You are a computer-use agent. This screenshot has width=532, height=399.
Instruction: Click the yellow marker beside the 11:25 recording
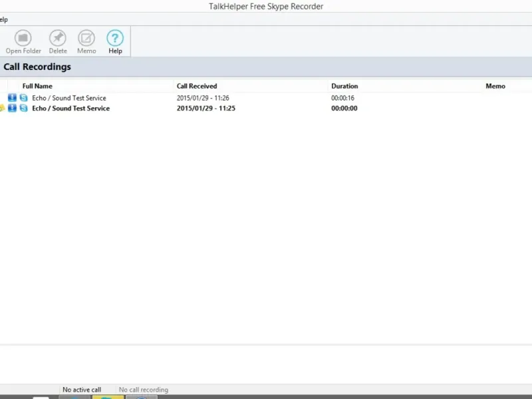point(2,108)
